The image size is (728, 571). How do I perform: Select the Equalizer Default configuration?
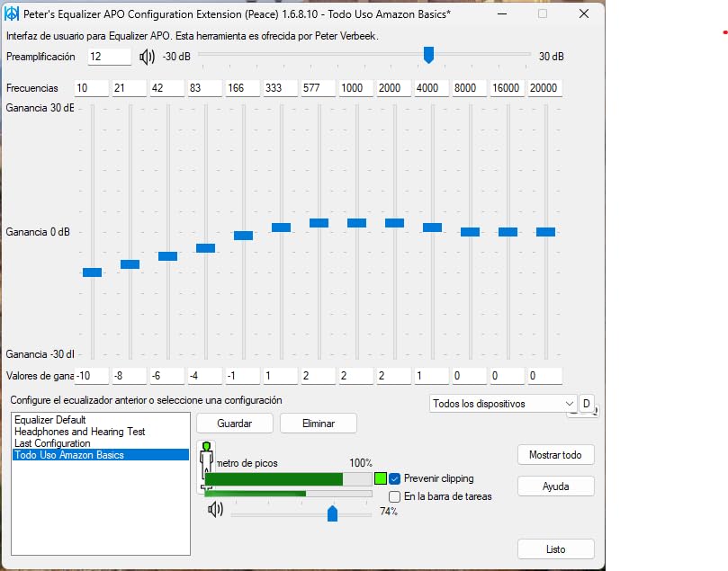pyautogui.click(x=50, y=420)
